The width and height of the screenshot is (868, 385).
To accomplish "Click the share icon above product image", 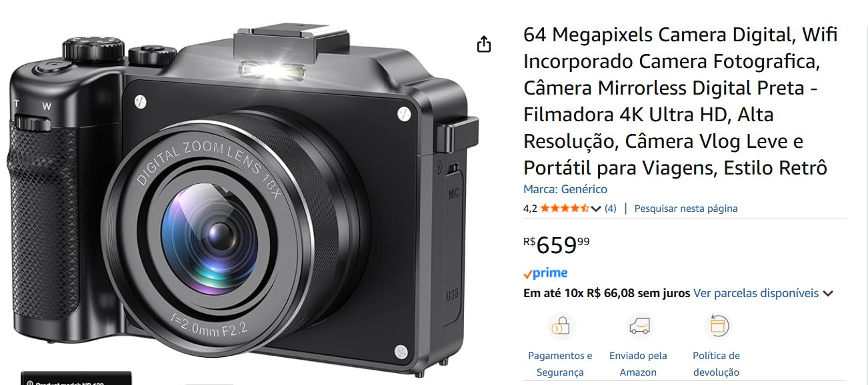I will click(x=484, y=44).
